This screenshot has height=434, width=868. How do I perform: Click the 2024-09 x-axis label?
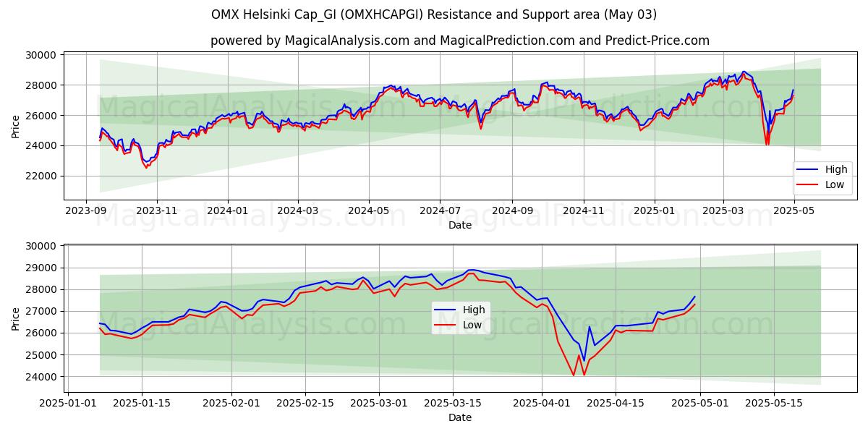512,210
